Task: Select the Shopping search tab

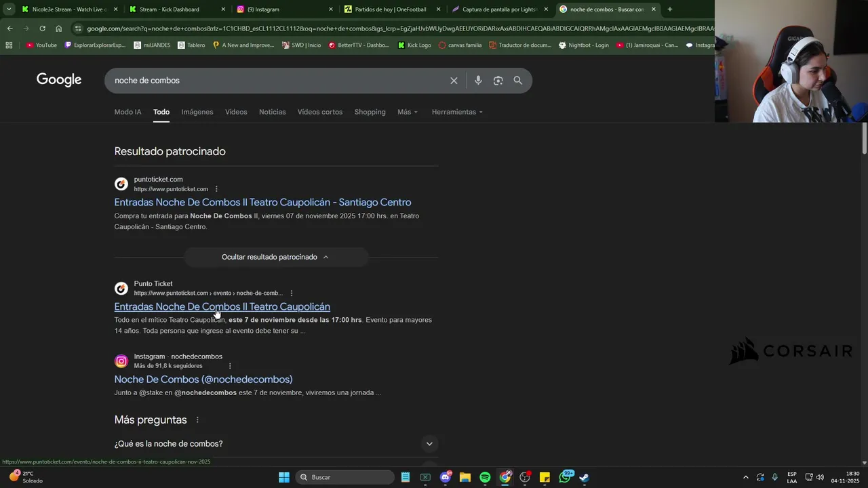Action: (x=370, y=112)
